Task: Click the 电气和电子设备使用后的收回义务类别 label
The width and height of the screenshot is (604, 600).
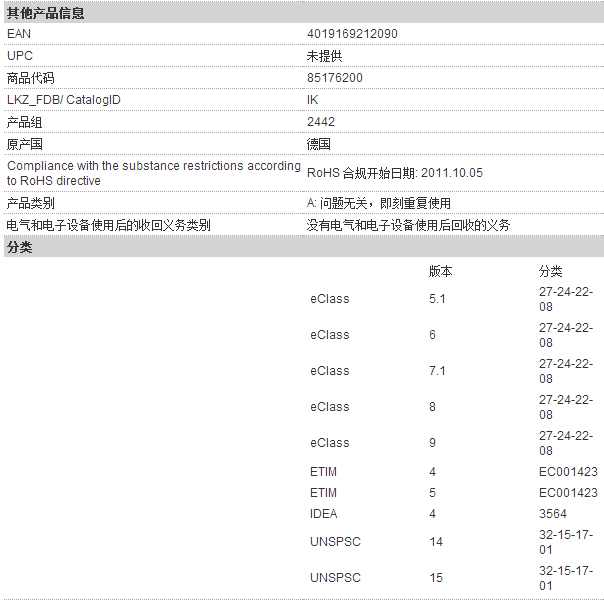Action: click(x=109, y=225)
